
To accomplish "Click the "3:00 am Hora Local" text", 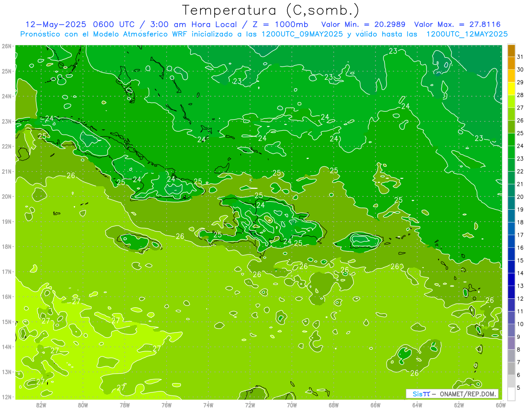I will click(x=192, y=24).
